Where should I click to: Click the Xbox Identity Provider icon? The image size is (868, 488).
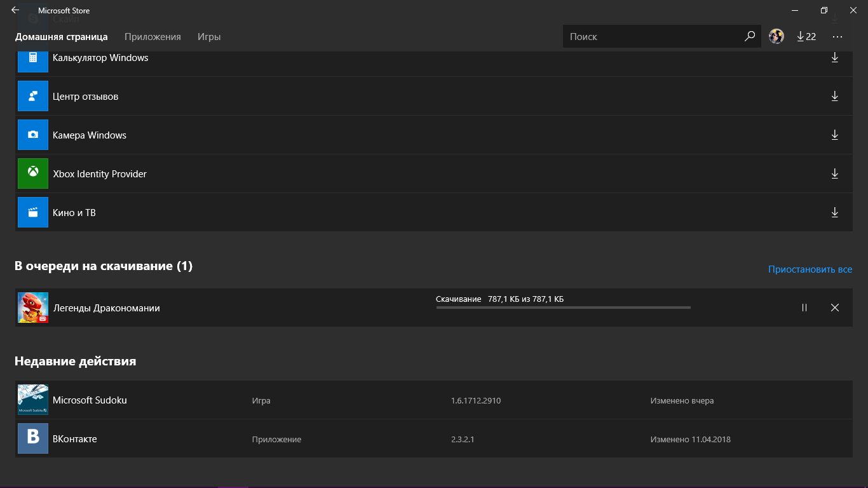pos(33,174)
